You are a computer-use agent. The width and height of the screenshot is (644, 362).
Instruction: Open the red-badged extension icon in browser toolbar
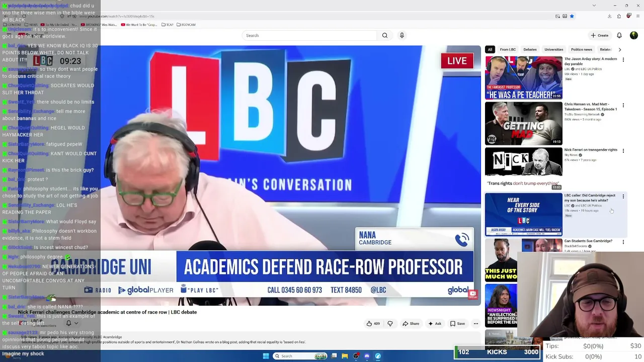pos(628,16)
